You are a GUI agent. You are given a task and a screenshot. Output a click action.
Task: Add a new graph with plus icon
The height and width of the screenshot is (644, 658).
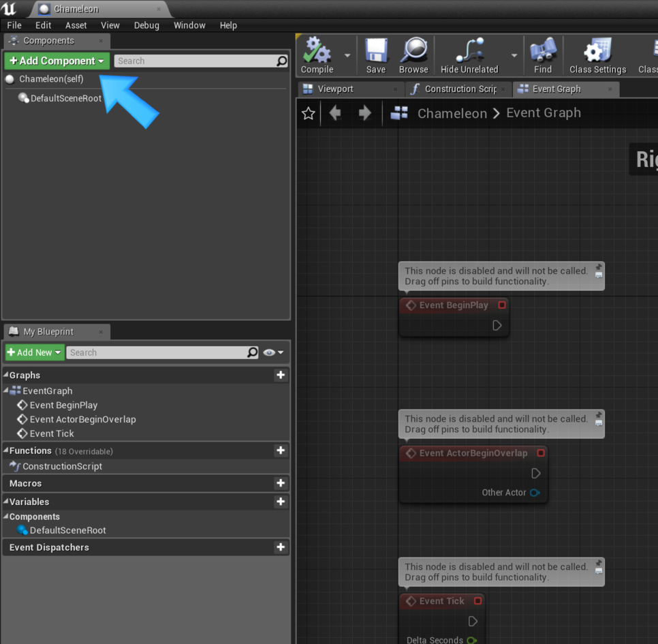click(x=281, y=375)
